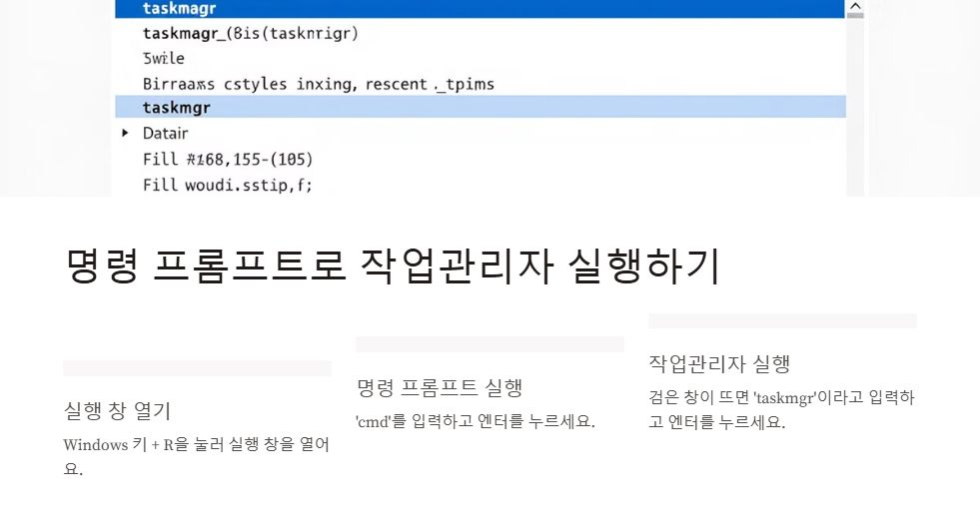The height and width of the screenshot is (526, 980).
Task: Click the '명령 프롬프트 실행' step title
Action: pos(440,387)
